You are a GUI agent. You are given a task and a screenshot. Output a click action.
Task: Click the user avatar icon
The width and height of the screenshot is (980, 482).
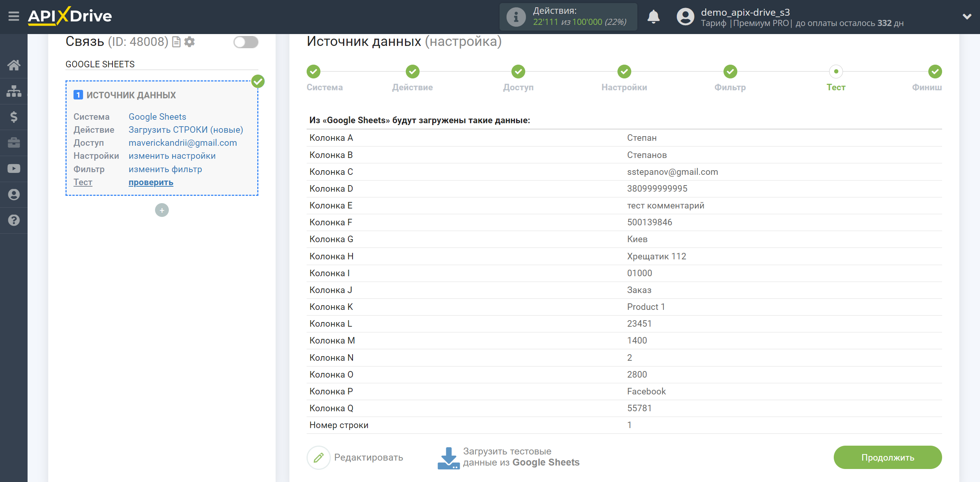point(685,17)
